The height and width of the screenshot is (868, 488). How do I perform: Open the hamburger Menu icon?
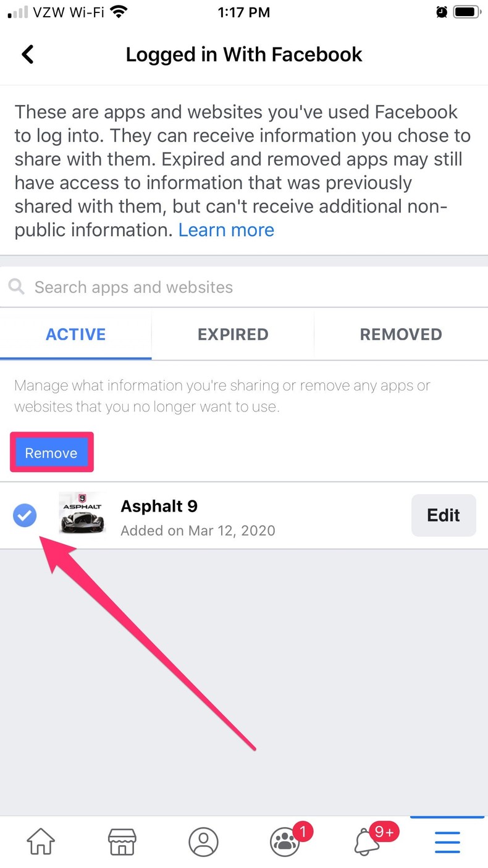point(447,841)
